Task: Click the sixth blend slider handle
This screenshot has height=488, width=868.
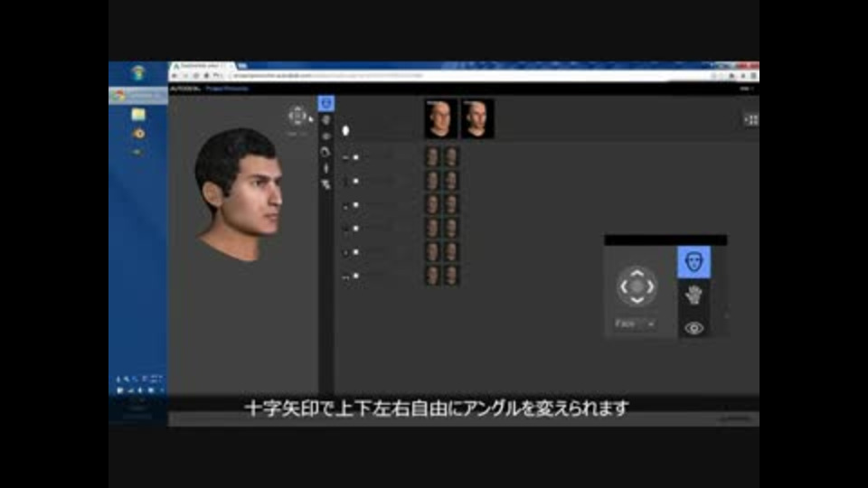Action: (x=356, y=276)
